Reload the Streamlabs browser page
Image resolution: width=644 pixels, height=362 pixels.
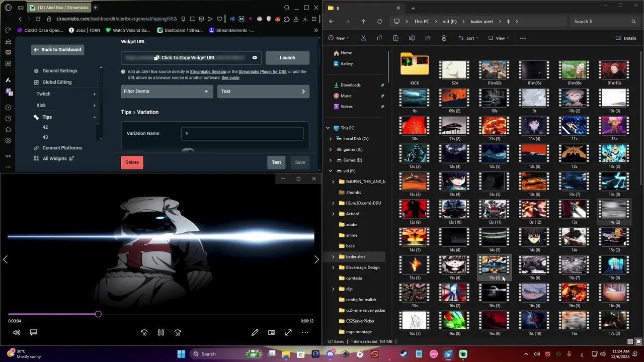point(38,19)
